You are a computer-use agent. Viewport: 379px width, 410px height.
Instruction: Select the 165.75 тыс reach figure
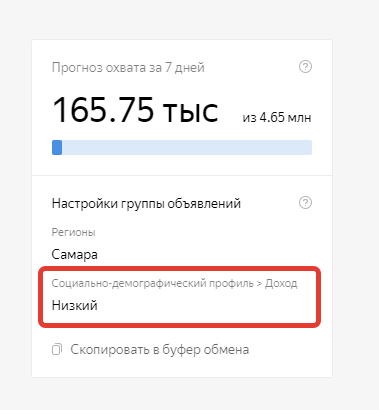[135, 110]
